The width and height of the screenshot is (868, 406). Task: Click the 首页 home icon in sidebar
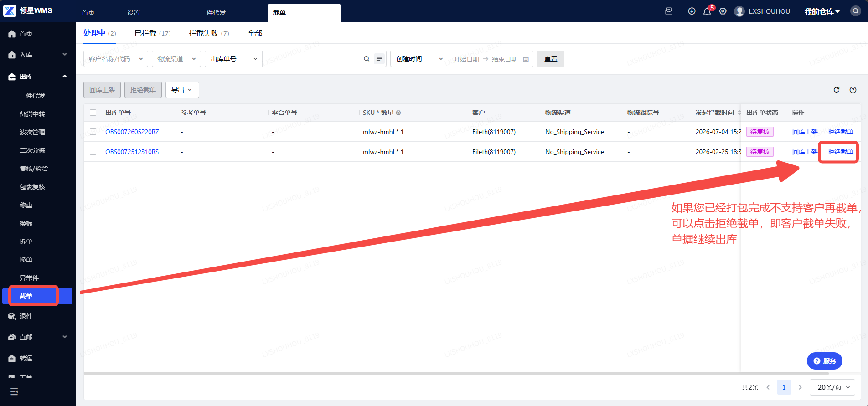point(12,34)
